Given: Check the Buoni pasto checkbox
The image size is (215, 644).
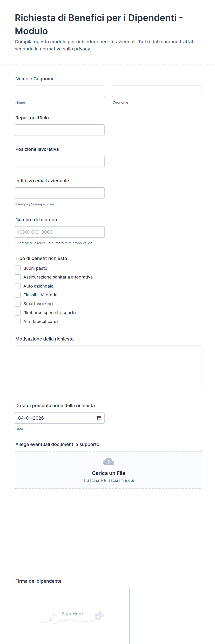Looking at the screenshot, I should pos(18,268).
